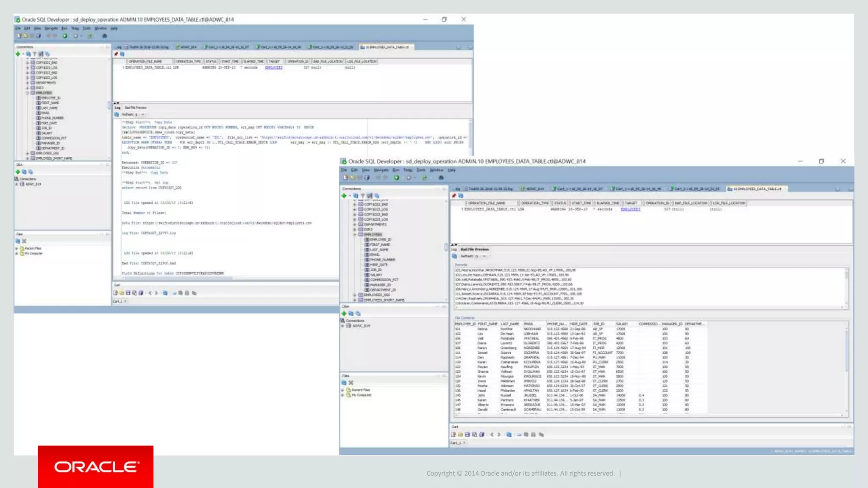Click X delete icon in back window Files panel
This screenshot has width=868, height=488.
(x=24, y=241)
